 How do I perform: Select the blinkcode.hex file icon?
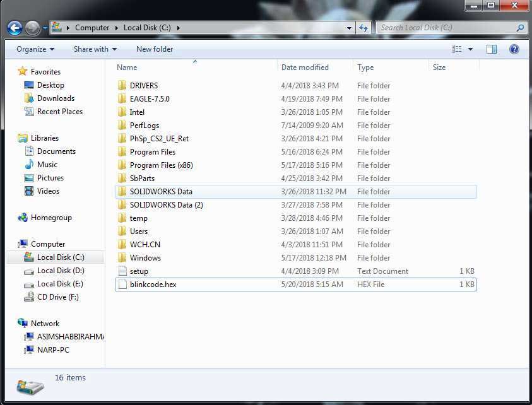point(122,284)
